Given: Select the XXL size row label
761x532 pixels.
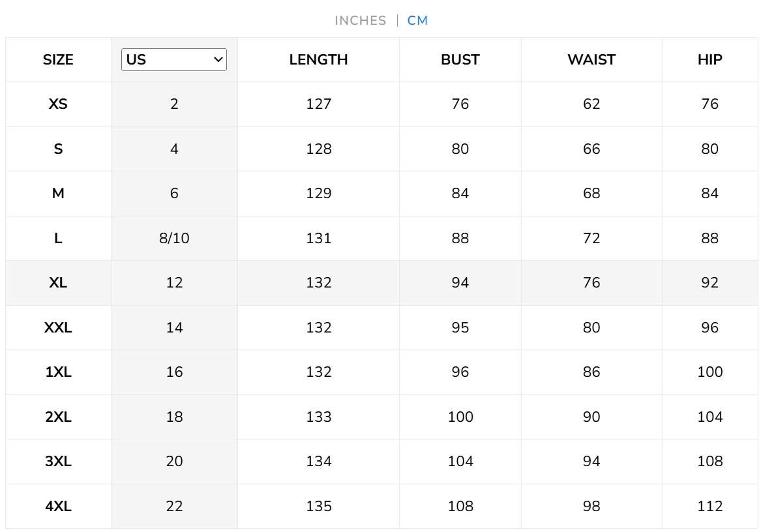Looking at the screenshot, I should pos(58,328).
